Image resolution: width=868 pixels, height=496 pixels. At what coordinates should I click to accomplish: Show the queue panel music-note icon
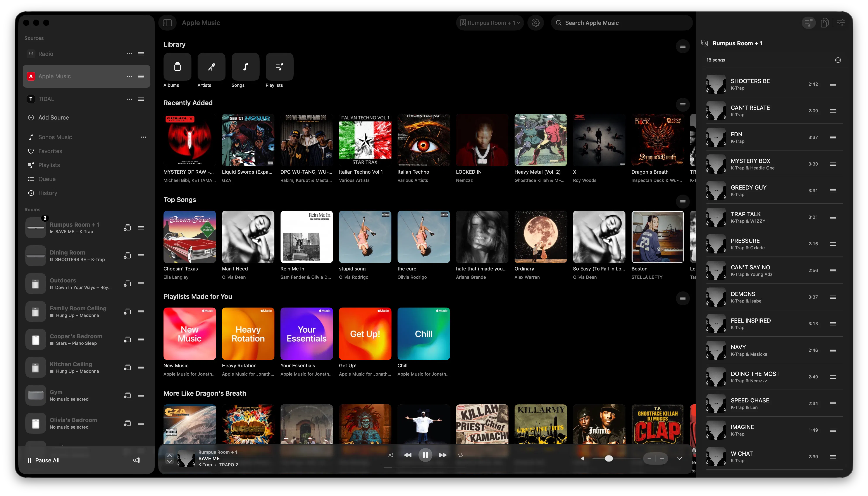(x=808, y=23)
